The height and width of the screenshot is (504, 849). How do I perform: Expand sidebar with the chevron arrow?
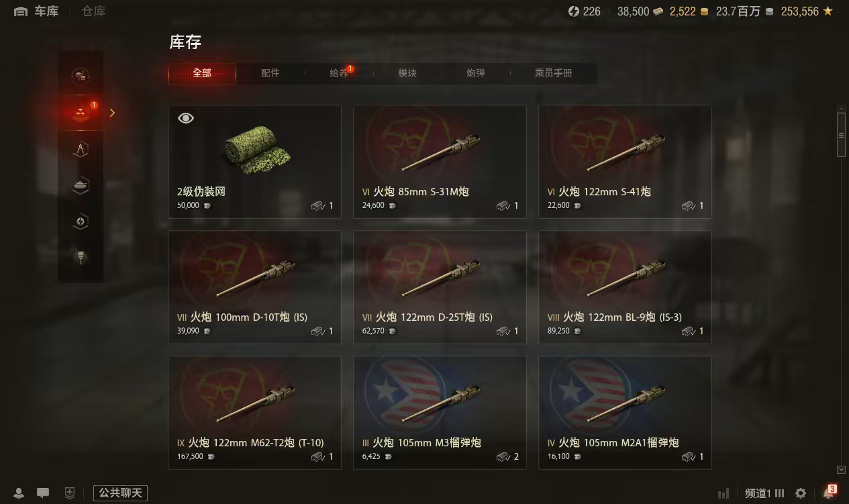tap(112, 113)
